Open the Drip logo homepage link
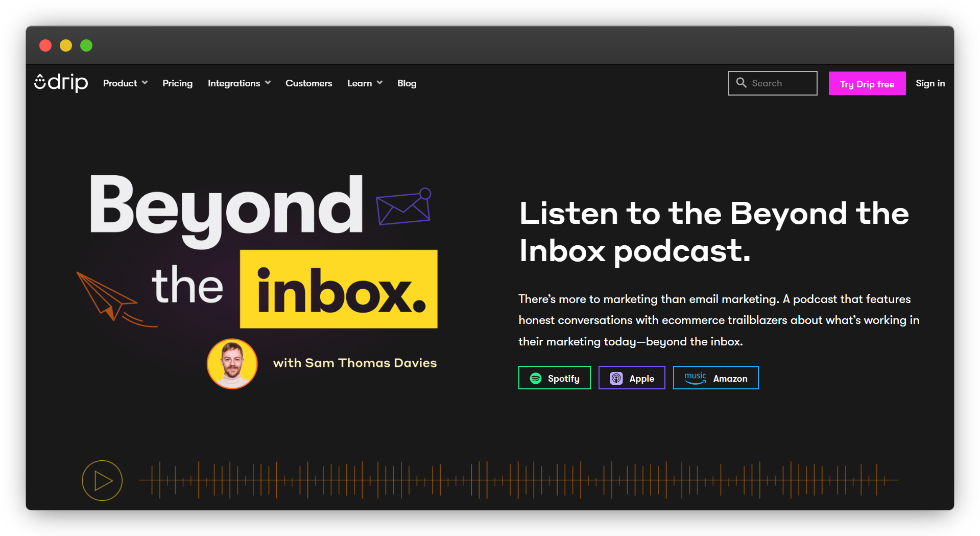 coord(61,83)
